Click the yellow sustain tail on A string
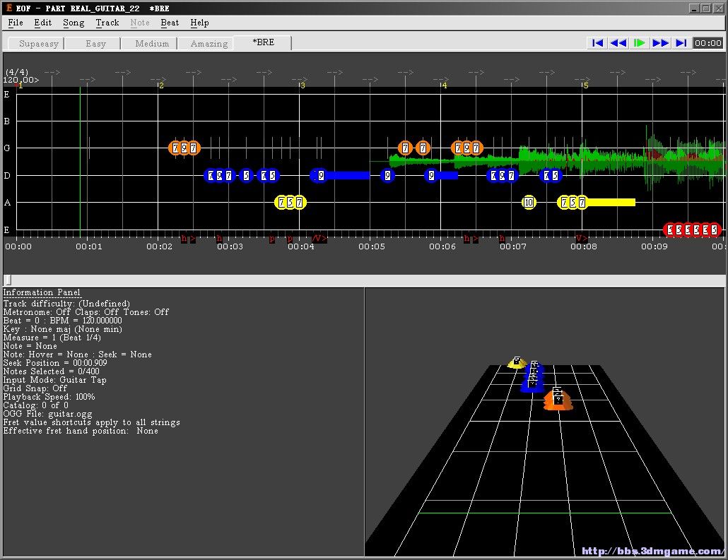728x560 pixels. pos(611,202)
